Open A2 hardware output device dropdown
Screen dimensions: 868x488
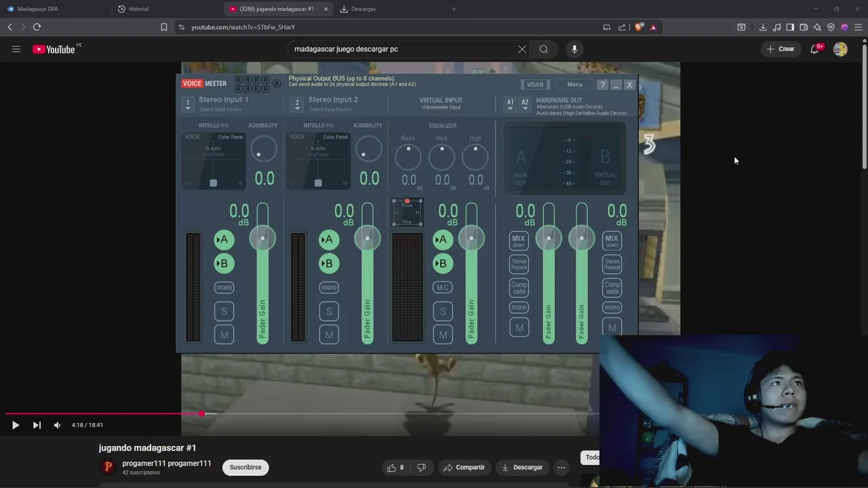click(x=525, y=104)
